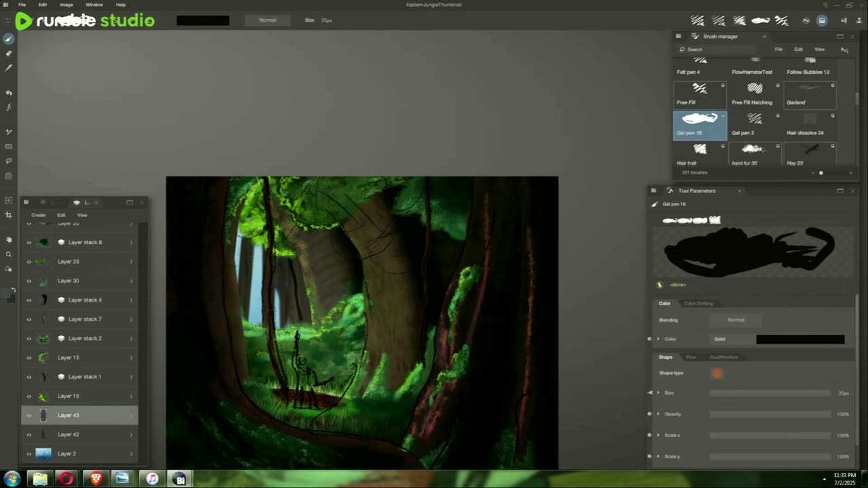Launch Opera from the taskbar
Image resolution: width=868 pixels, height=488 pixels.
[66, 479]
